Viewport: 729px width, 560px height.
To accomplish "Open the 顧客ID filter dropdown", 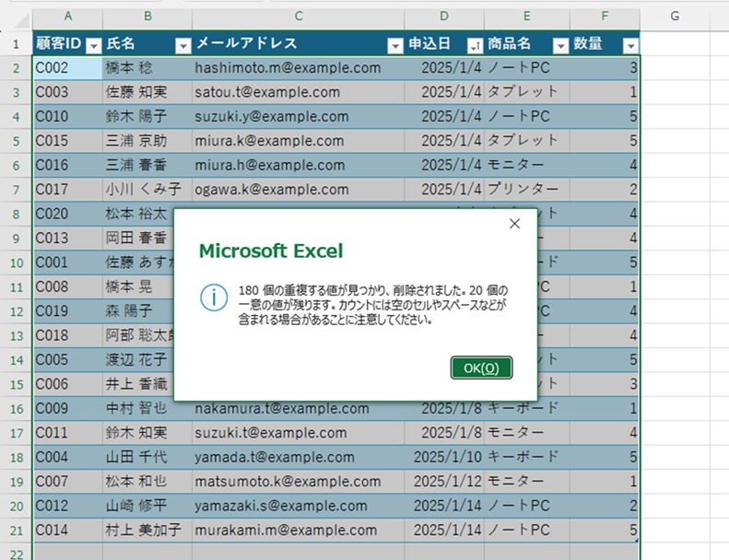I will point(94,45).
